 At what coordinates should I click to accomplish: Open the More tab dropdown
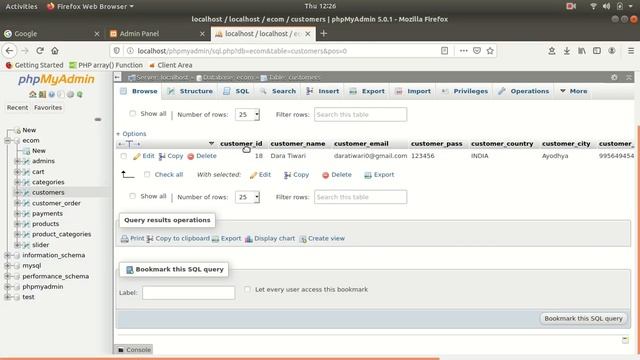[x=574, y=91]
